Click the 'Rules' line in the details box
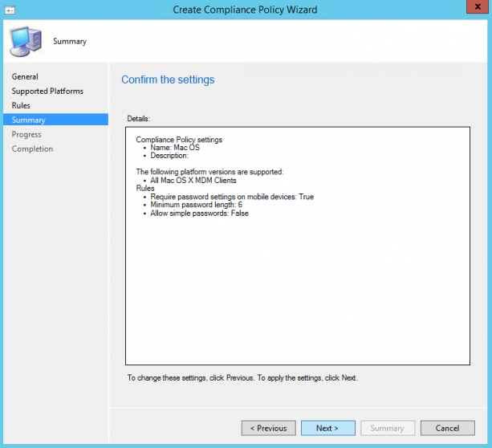Image resolution: width=492 pixels, height=448 pixels. point(145,189)
